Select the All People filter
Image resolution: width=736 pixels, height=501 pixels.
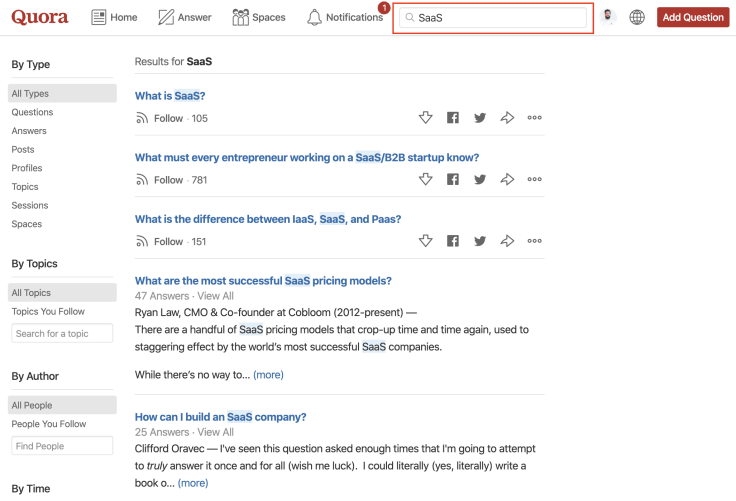point(62,405)
